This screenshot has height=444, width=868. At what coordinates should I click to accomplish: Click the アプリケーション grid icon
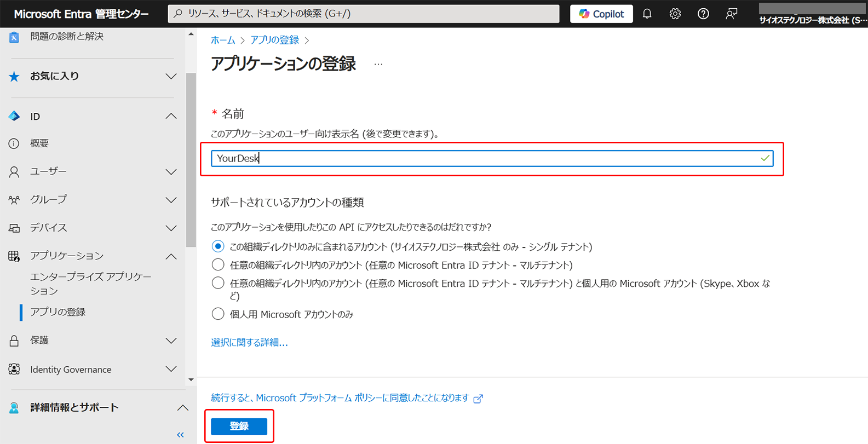pyautogui.click(x=14, y=256)
